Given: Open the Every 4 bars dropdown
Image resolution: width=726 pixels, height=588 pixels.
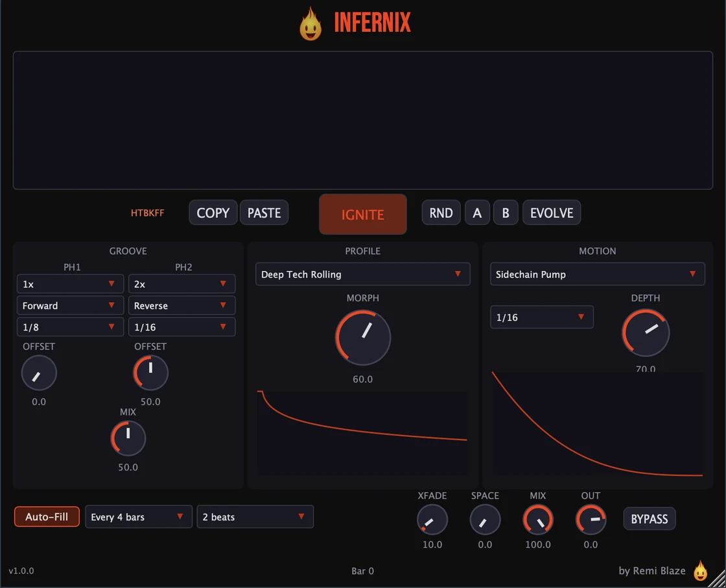Looking at the screenshot, I should click(139, 517).
